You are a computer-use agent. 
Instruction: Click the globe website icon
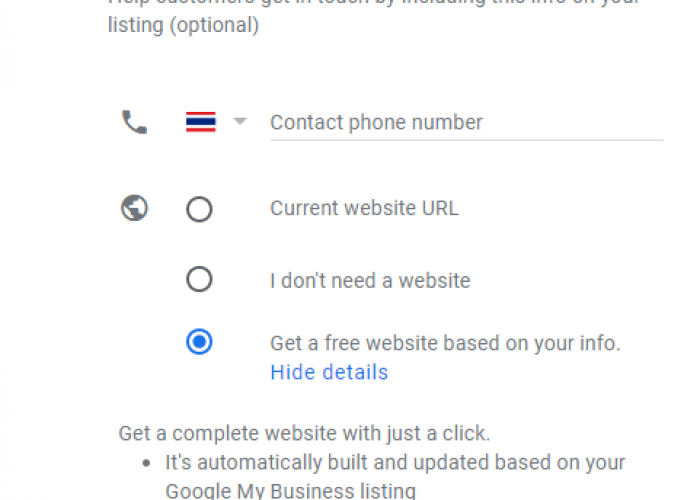point(134,208)
